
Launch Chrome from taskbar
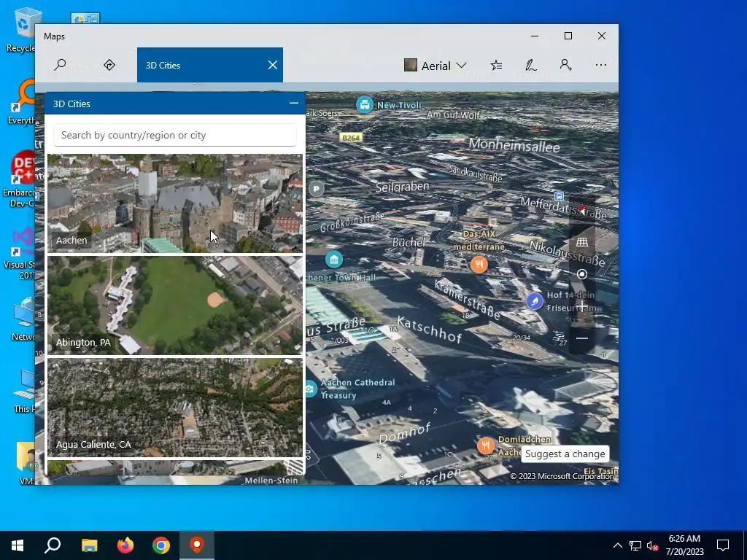point(161,545)
